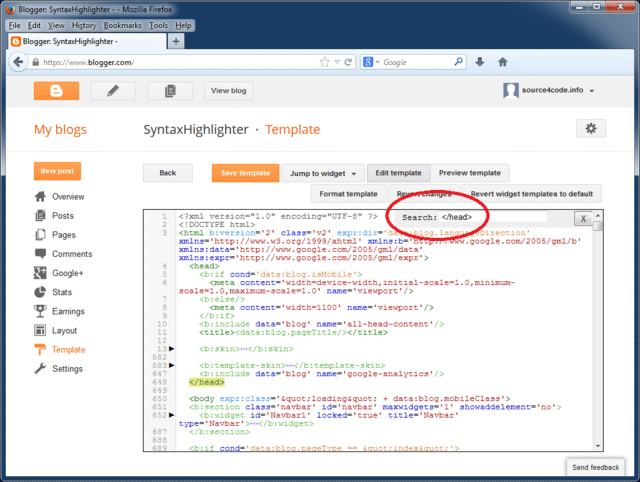Click scrollbar down arrow in code editor
Image resolution: width=640 pixels, height=482 pixels.
[x=598, y=446]
